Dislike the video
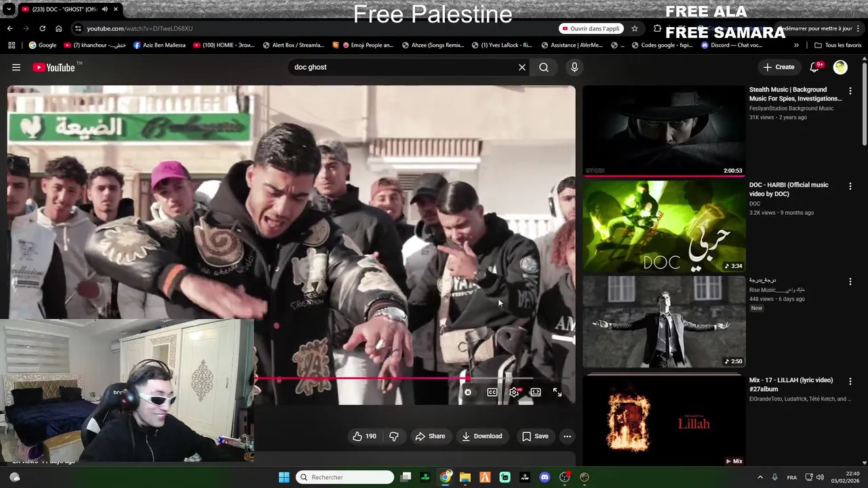Image resolution: width=868 pixels, height=488 pixels. tap(394, 436)
